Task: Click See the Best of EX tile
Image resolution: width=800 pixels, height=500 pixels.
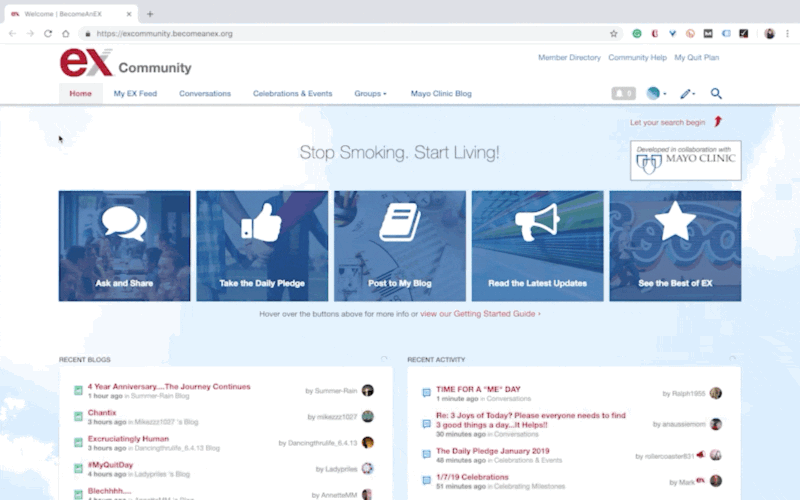Action: (676, 246)
